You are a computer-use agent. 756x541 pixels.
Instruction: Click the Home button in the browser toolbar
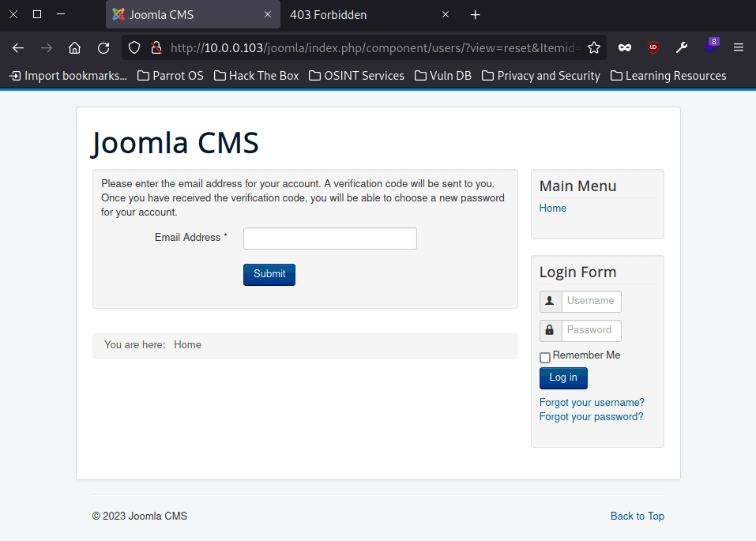click(74, 47)
